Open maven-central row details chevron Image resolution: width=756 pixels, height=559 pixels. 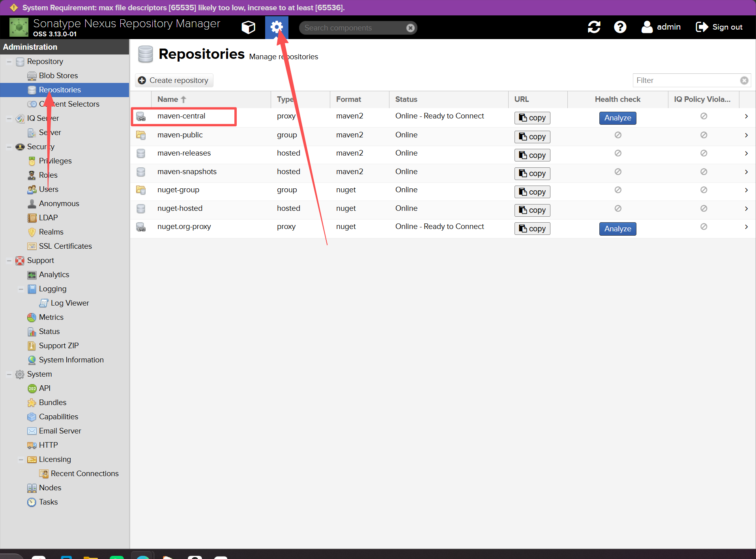[x=746, y=116]
